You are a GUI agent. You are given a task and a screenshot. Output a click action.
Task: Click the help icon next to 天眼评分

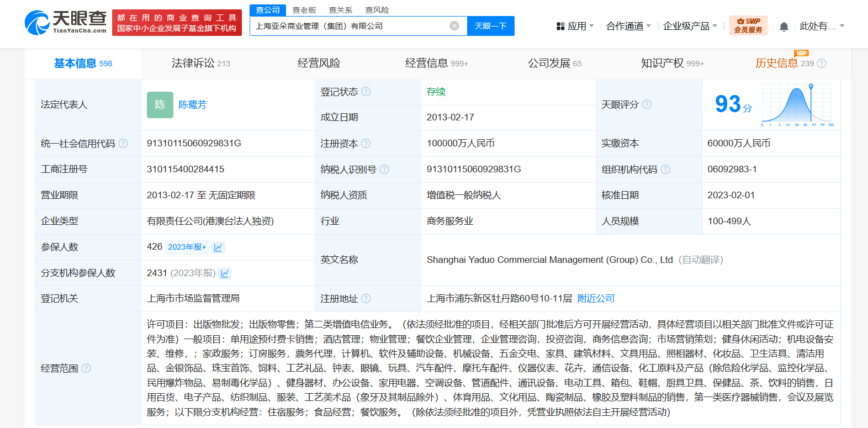pos(647,104)
